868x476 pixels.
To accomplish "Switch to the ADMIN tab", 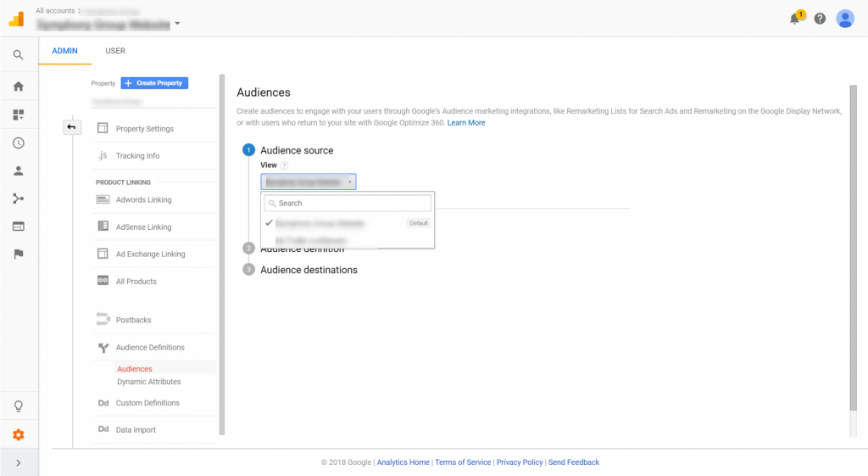I will click(64, 51).
